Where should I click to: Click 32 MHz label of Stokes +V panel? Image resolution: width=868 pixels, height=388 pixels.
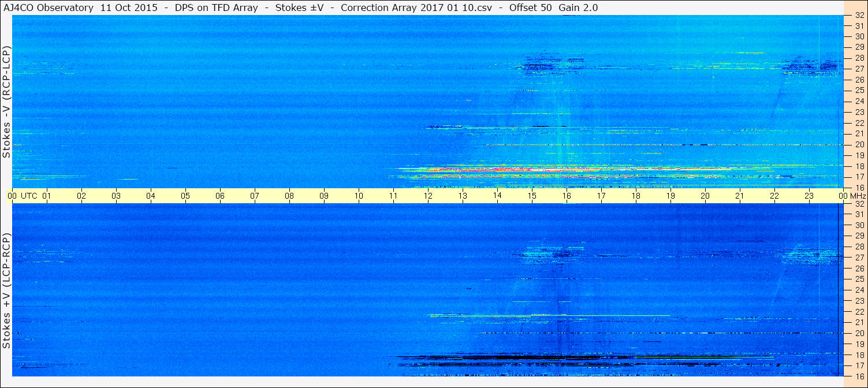[x=859, y=204]
